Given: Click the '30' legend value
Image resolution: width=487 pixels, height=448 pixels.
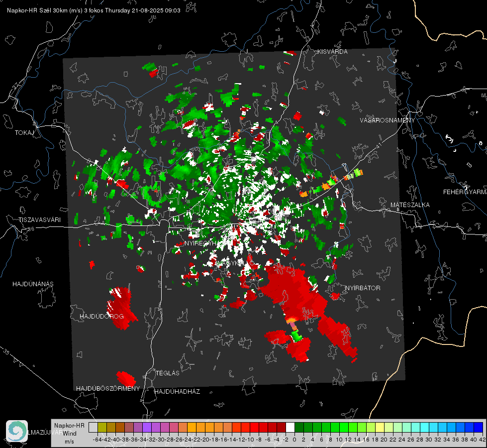Looking at the screenshot, I should (x=429, y=440).
